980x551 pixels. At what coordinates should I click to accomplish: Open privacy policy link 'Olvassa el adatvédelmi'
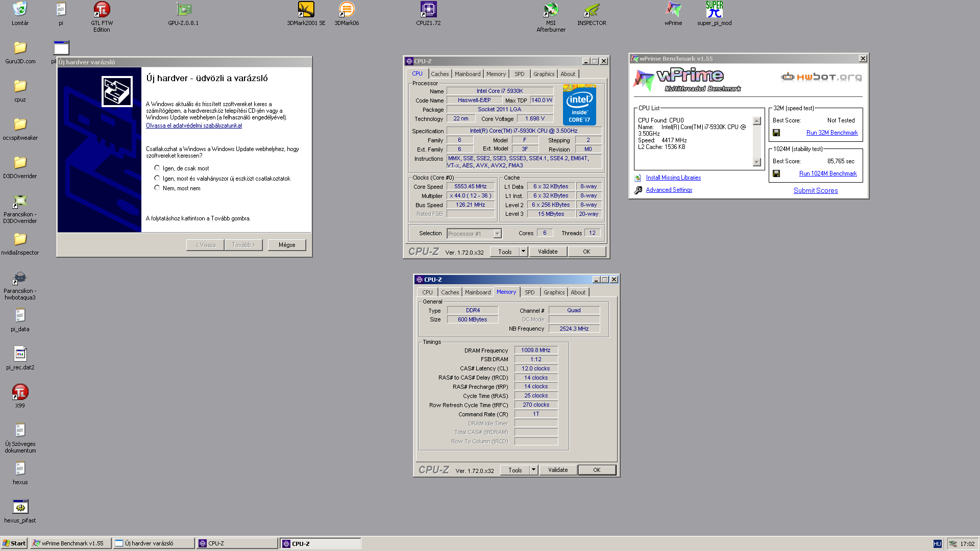coord(194,126)
